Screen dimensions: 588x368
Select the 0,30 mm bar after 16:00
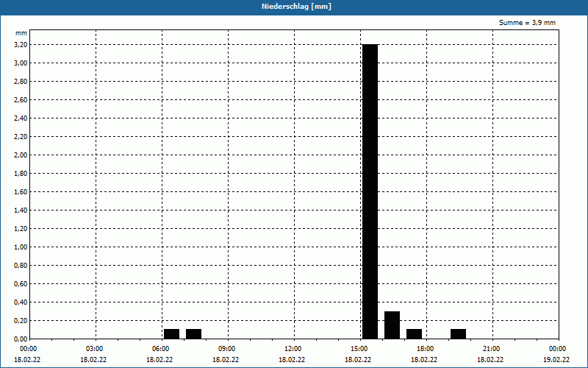coord(392,325)
